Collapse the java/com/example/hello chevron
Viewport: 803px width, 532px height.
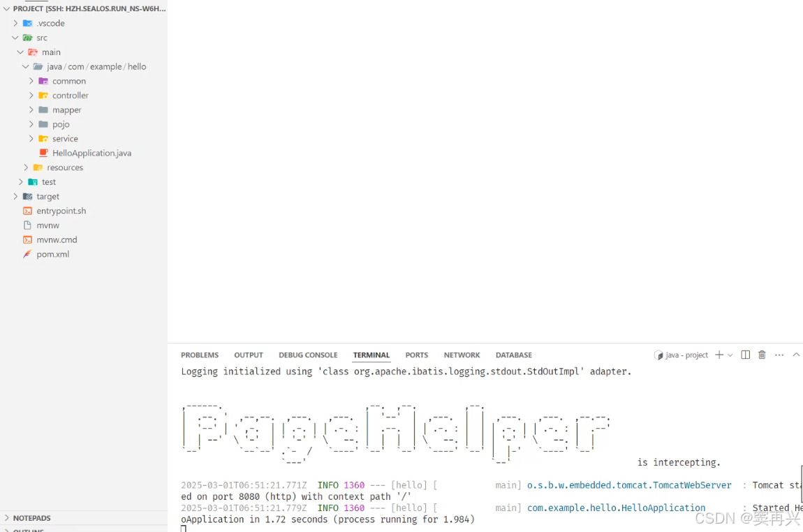pos(26,66)
